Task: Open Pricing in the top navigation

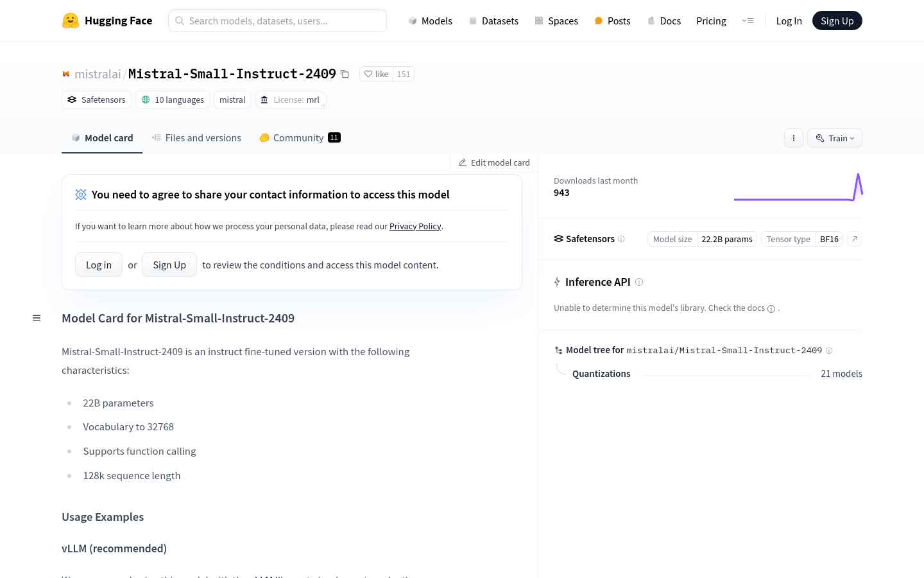Action: click(711, 21)
